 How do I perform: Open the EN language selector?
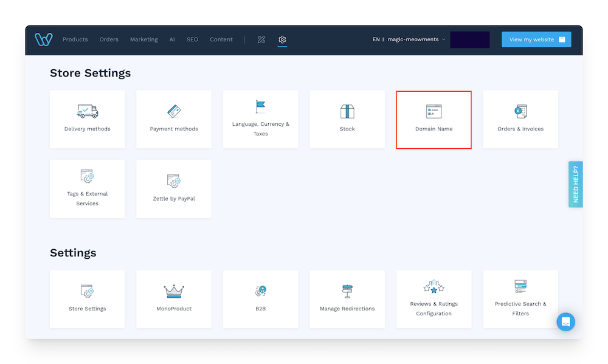pyautogui.click(x=376, y=39)
